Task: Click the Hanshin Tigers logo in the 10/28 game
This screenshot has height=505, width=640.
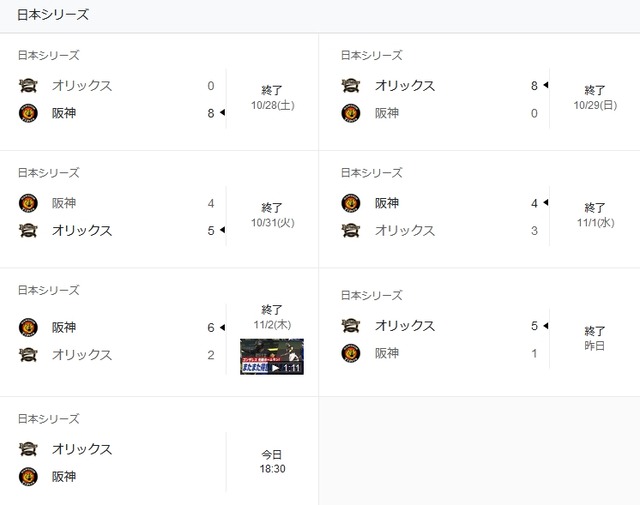Action: tap(28, 113)
